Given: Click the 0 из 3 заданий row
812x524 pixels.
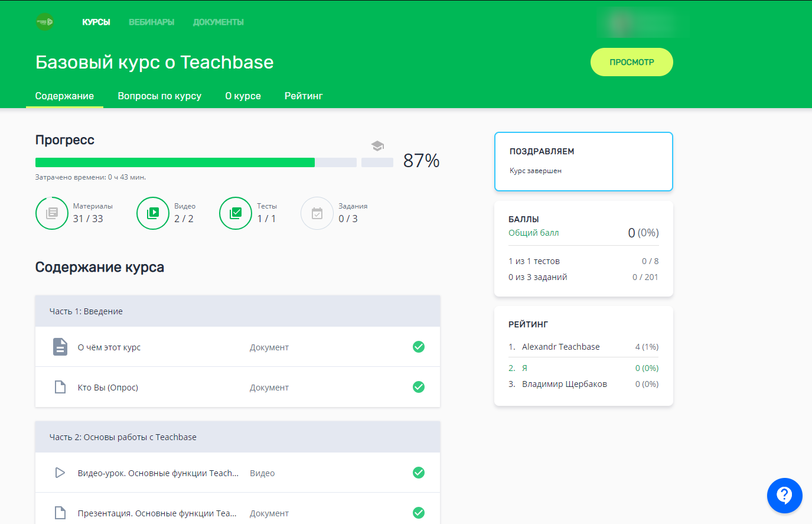Looking at the screenshot, I should click(x=583, y=277).
